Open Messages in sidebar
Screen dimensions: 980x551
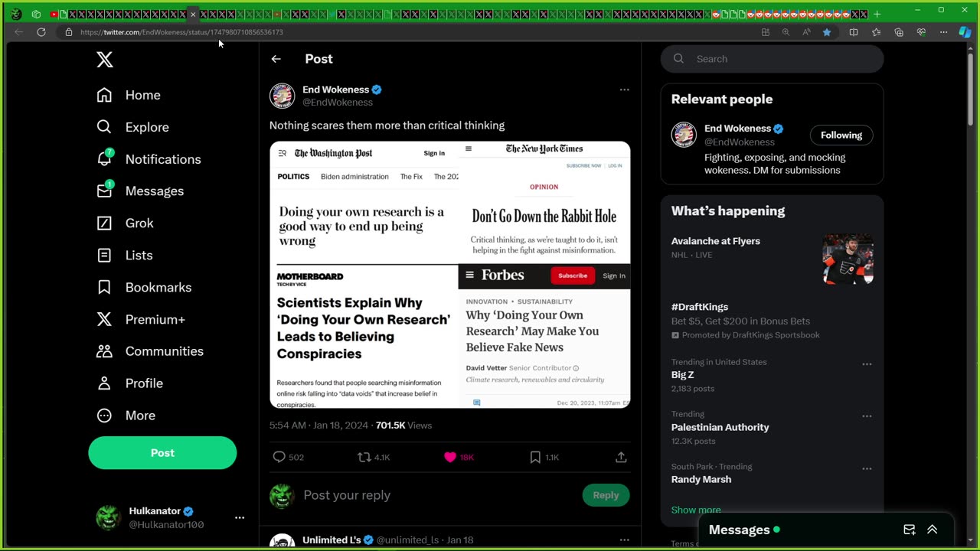(x=140, y=191)
